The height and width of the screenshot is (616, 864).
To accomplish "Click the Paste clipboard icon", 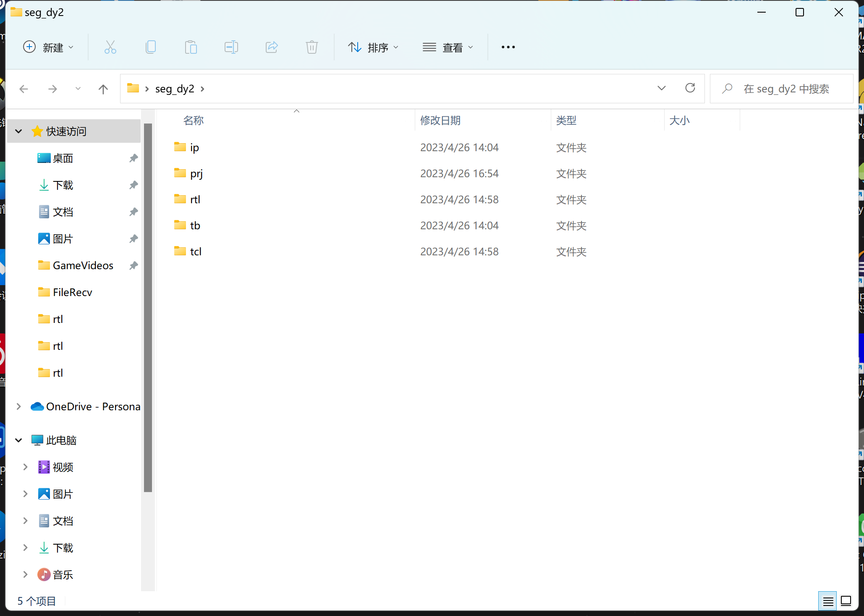I will click(191, 47).
